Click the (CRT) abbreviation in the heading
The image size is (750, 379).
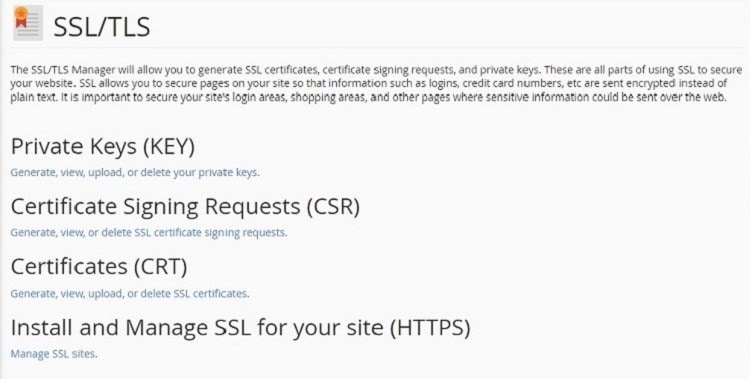(160, 267)
